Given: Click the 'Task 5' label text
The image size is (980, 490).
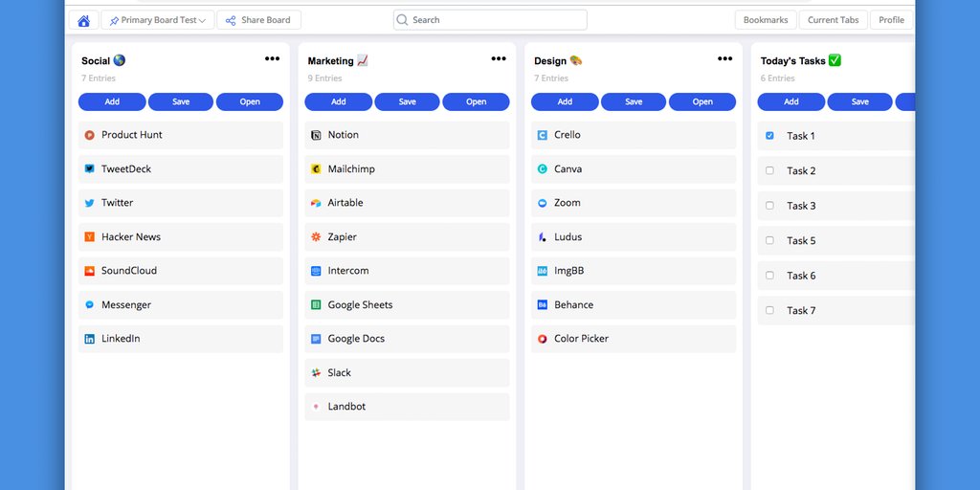Looking at the screenshot, I should point(801,240).
